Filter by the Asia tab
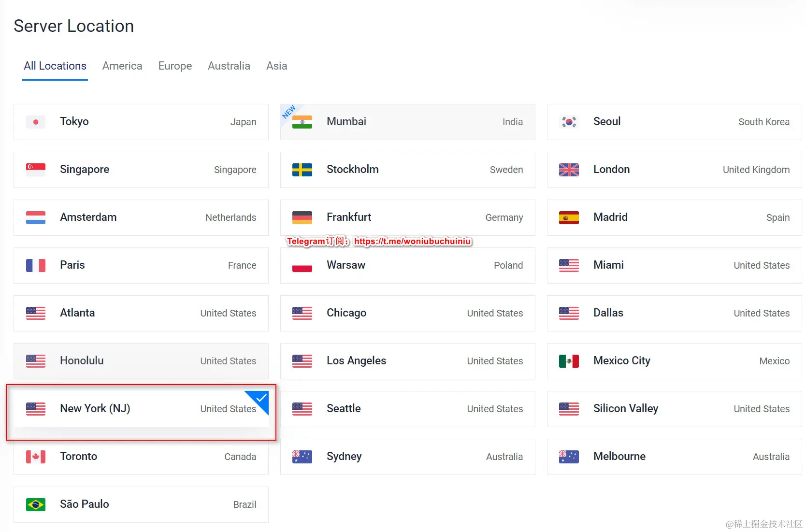The height and width of the screenshot is (532, 806). point(276,66)
